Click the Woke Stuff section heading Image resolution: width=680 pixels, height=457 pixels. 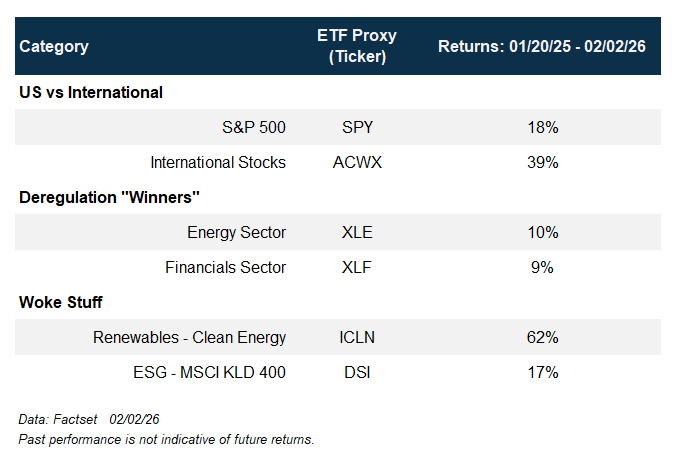(x=61, y=302)
